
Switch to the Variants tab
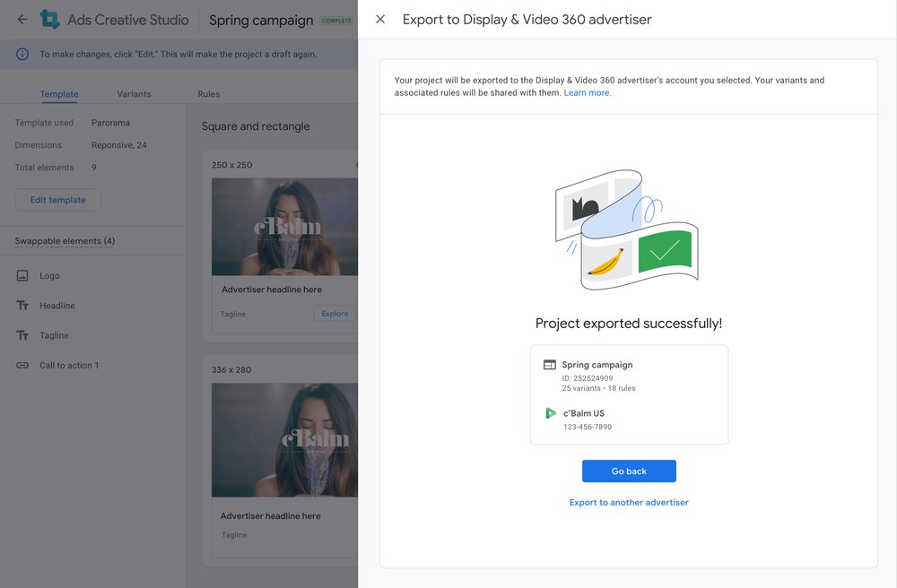click(135, 93)
